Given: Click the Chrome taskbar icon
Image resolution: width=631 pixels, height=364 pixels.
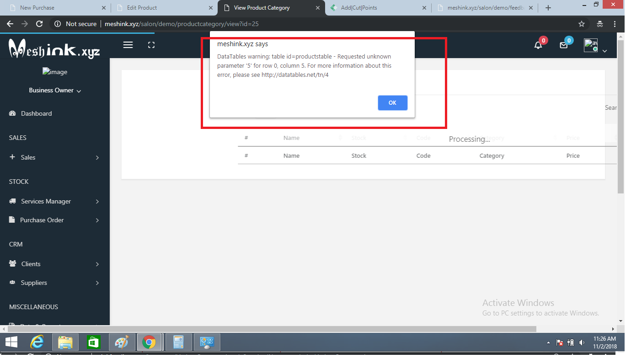Looking at the screenshot, I should point(149,342).
